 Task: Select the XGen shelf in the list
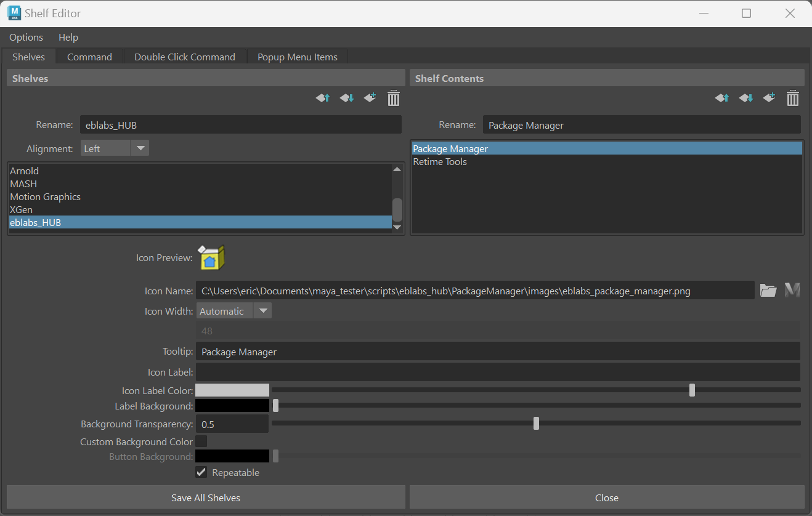tap(200, 209)
